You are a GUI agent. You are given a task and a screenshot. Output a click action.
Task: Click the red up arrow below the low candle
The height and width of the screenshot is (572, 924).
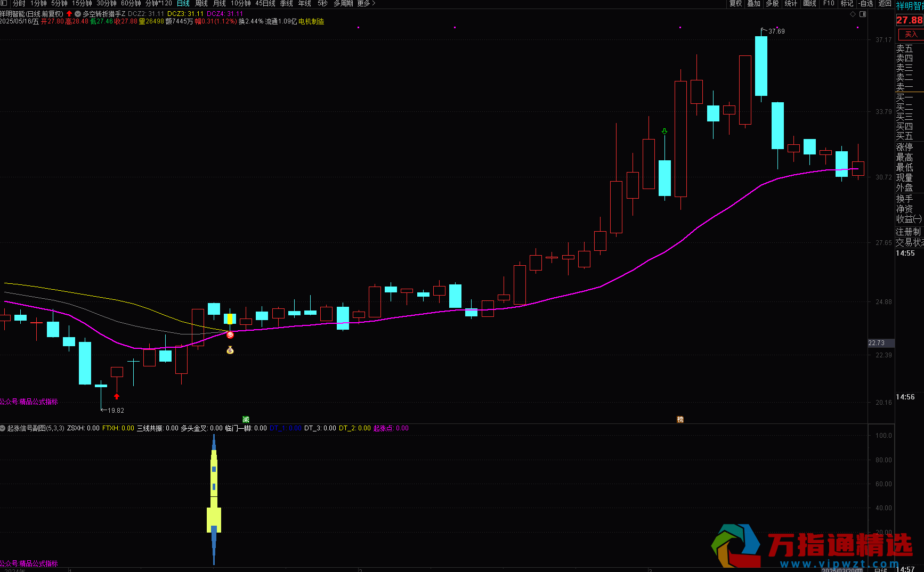[x=117, y=396]
